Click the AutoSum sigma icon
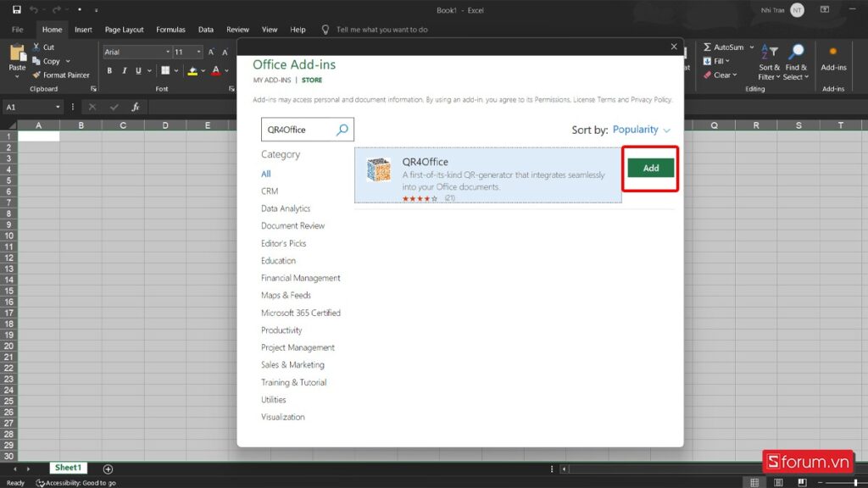Screen dimensions: 868x488 (708, 47)
